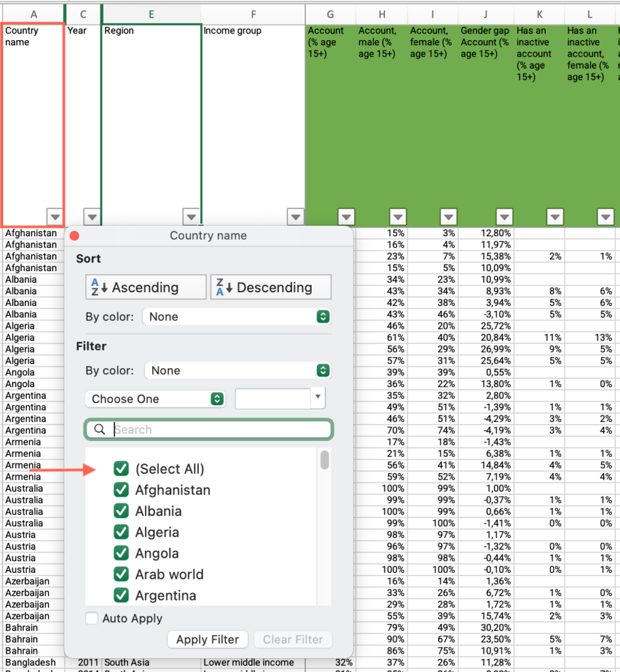The height and width of the screenshot is (672, 620).
Task: Open the filter value combo box arrow
Action: point(318,397)
